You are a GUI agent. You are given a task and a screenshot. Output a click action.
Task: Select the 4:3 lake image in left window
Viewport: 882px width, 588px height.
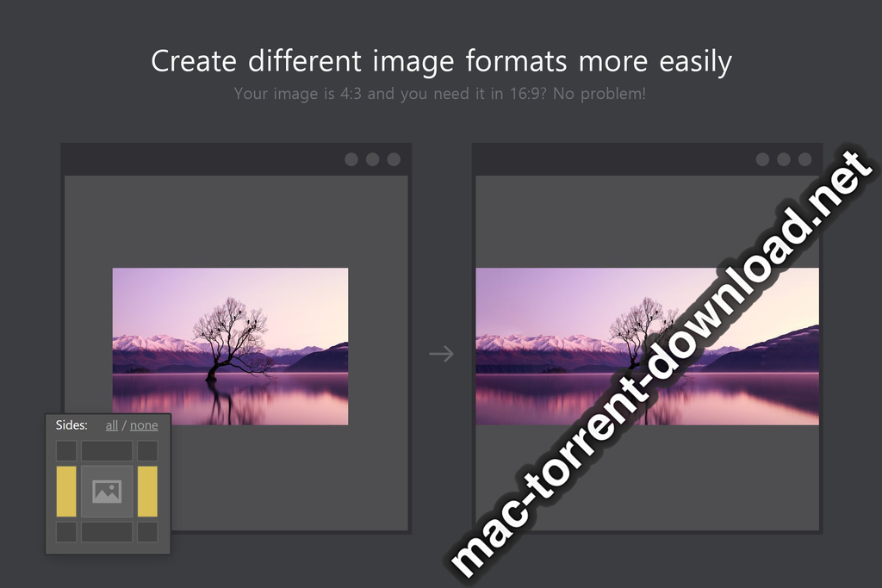[230, 346]
